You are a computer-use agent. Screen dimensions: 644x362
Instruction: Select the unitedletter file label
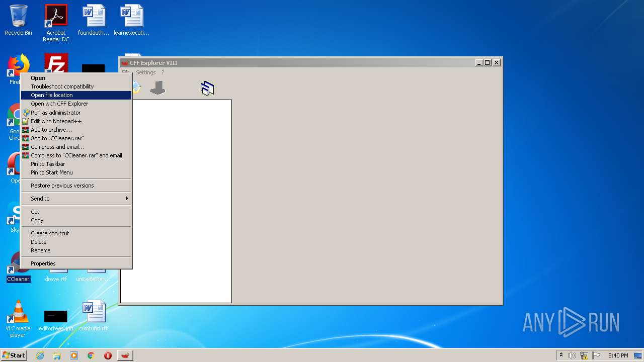pos(93,279)
